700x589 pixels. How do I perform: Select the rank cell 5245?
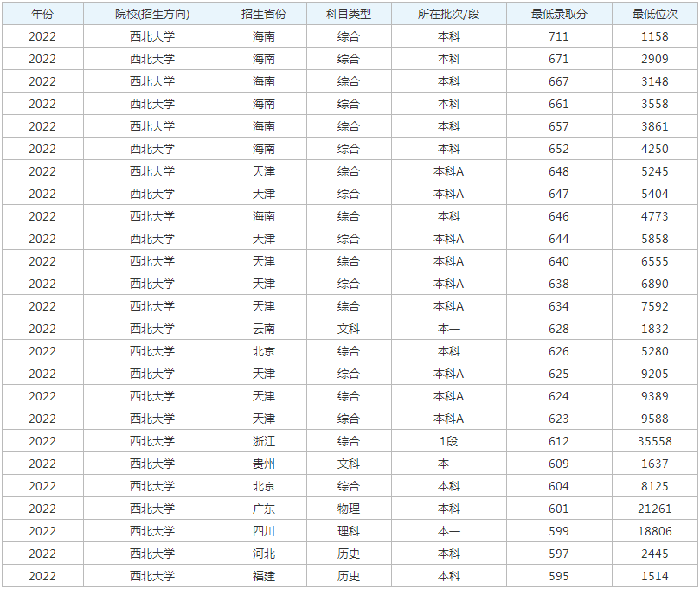point(655,171)
